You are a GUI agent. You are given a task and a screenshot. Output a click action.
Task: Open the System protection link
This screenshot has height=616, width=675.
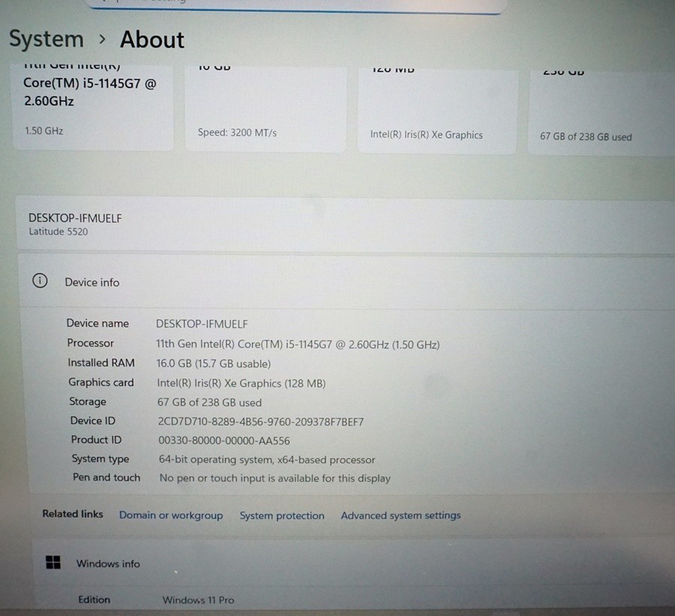pos(282,516)
